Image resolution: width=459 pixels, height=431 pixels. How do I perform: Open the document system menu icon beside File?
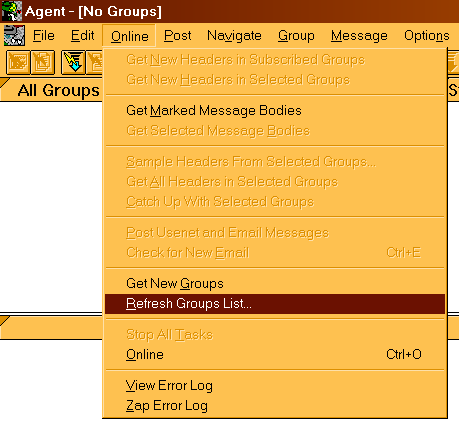coord(14,35)
